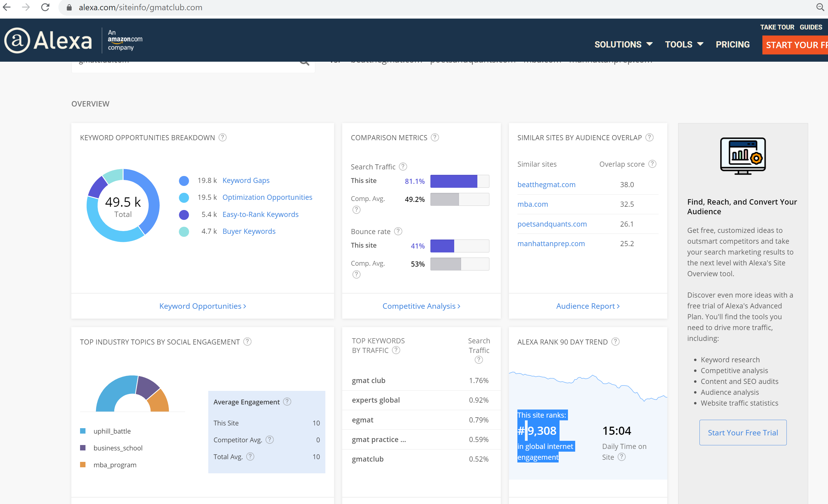Open help icon next to Keyword Opportunities Breakdown
Image resolution: width=828 pixels, height=504 pixels.
(222, 138)
